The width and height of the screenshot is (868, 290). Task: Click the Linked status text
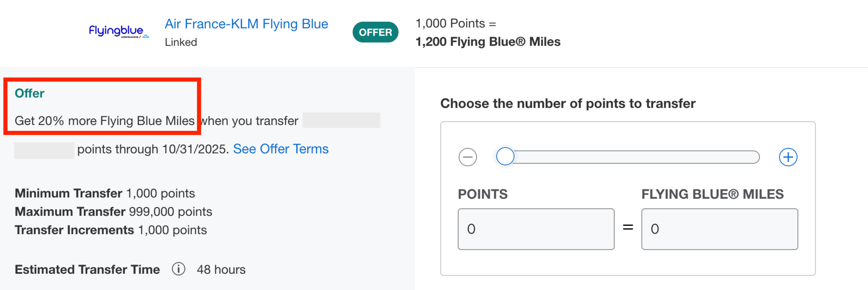pyautogui.click(x=181, y=42)
